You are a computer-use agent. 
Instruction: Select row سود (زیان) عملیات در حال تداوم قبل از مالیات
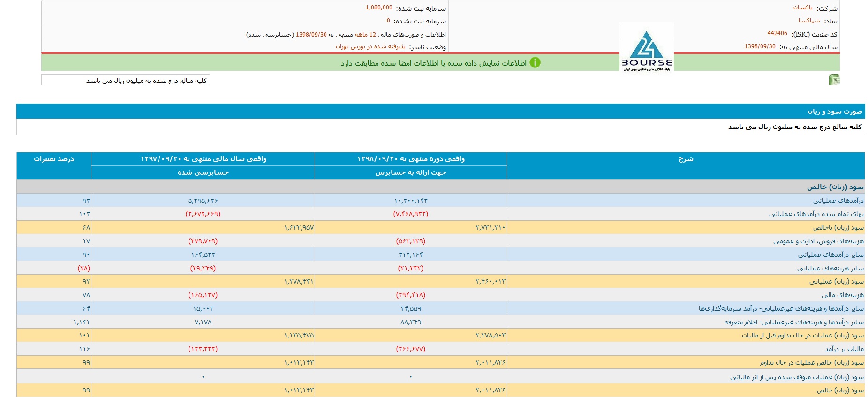(803, 336)
